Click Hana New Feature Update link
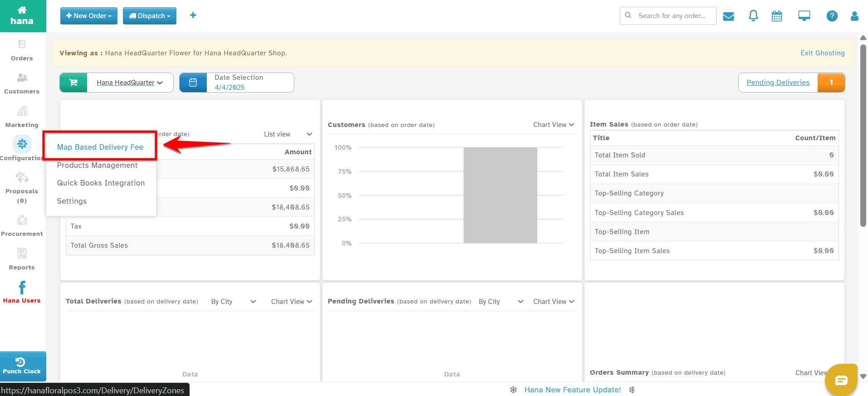Screen dimensions: 868x396 click(572, 390)
